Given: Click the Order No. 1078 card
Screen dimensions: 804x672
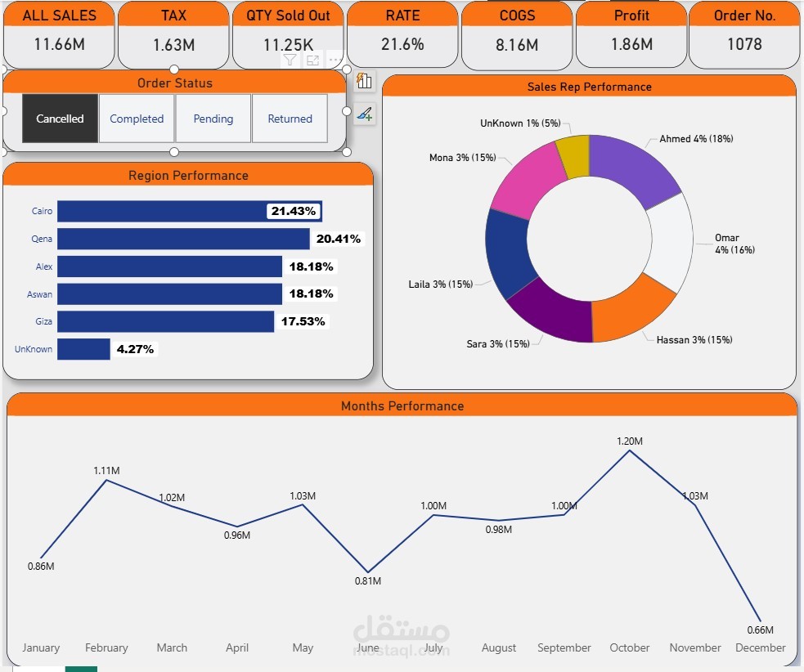Looking at the screenshot, I should tap(744, 35).
